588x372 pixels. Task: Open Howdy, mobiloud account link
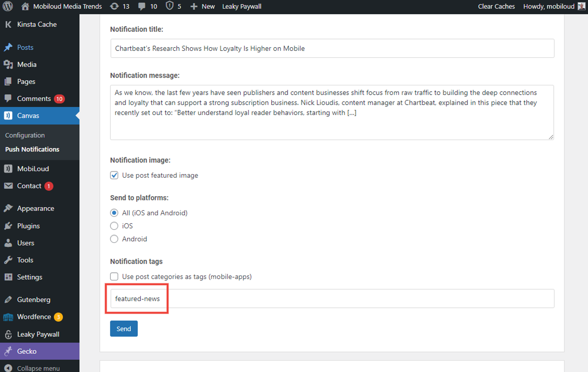[549, 6]
